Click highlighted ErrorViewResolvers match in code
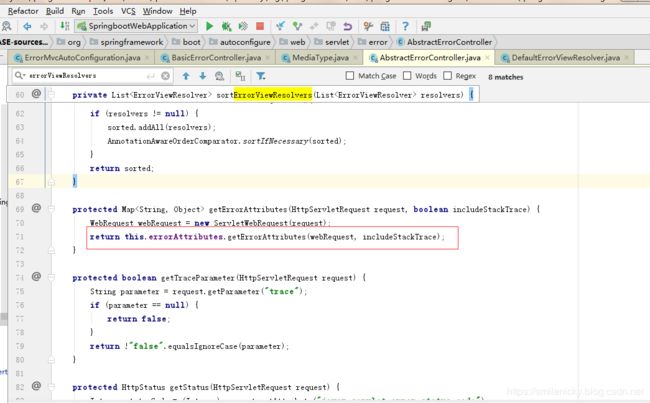Screen dimensions: 650x403 (273, 95)
